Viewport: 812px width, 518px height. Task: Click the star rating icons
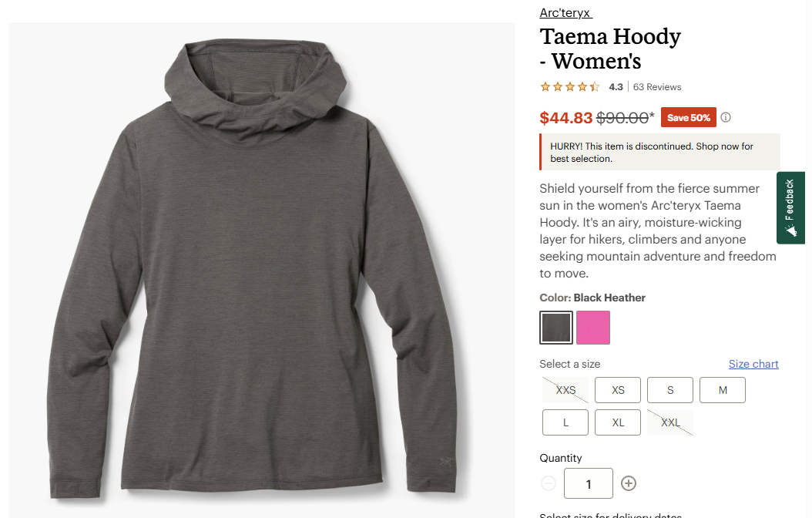click(570, 87)
